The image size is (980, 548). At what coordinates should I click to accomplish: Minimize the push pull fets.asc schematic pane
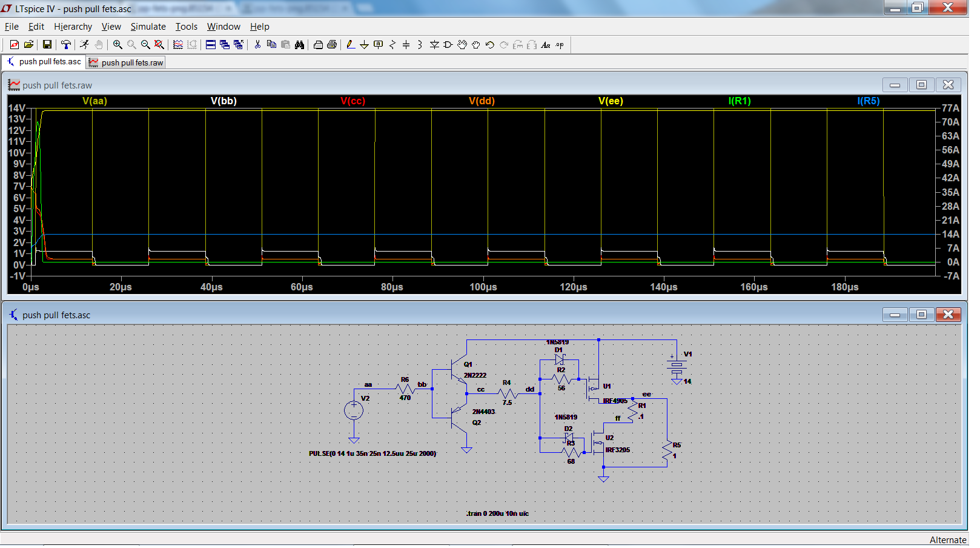click(895, 315)
